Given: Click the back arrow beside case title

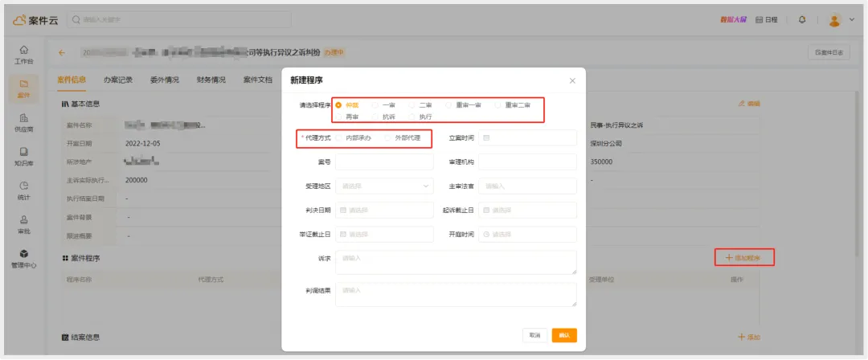Looking at the screenshot, I should click(x=62, y=52).
